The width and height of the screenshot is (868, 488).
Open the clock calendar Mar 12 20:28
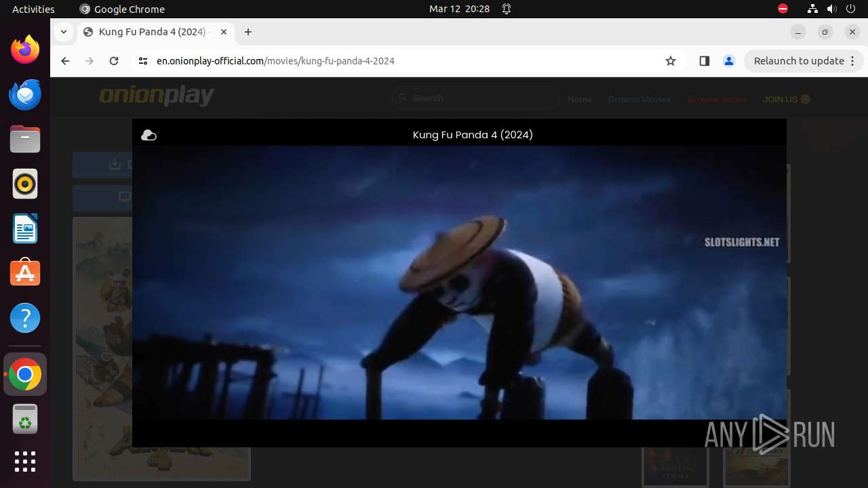click(459, 9)
